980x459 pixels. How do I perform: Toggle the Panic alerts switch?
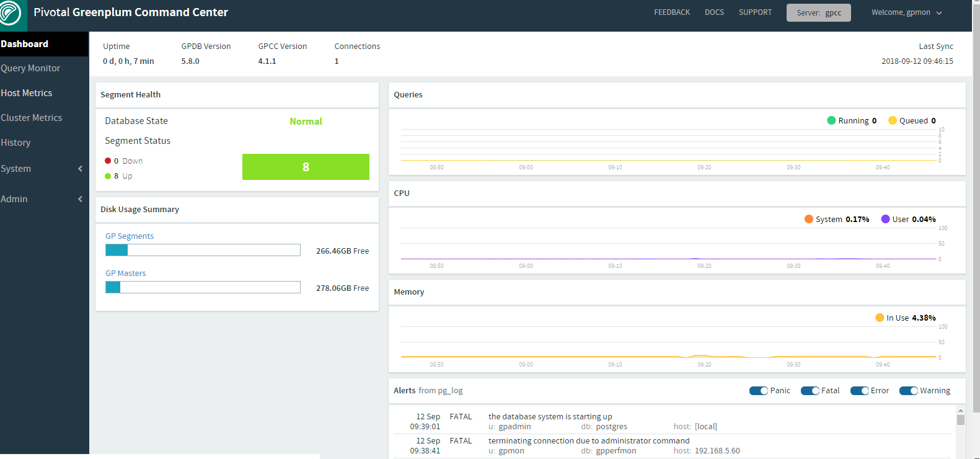[x=759, y=391]
